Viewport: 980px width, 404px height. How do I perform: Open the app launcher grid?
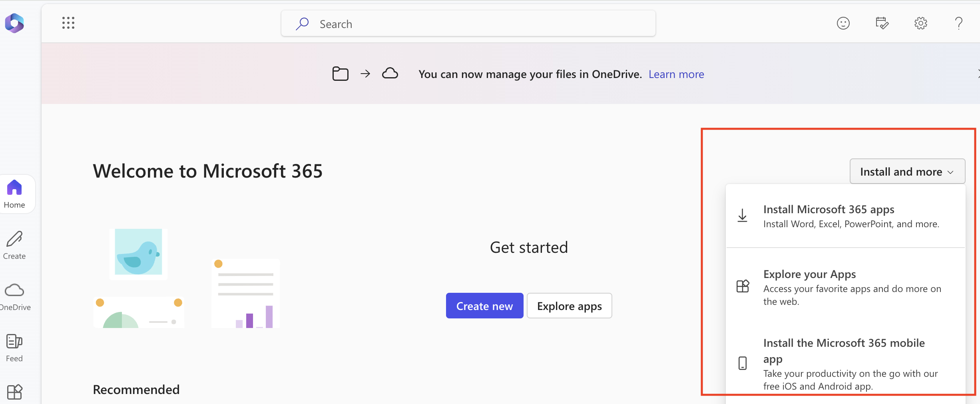68,23
